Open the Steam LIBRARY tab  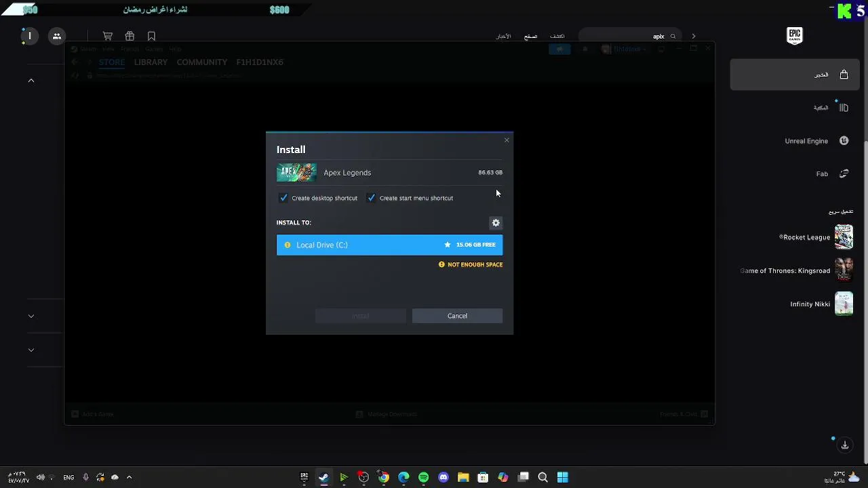(x=151, y=62)
